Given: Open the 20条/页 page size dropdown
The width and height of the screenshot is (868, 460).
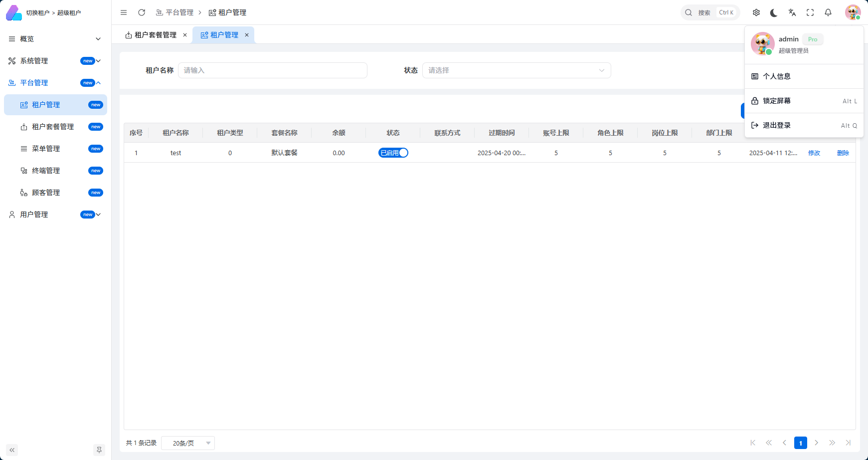Looking at the screenshot, I should pyautogui.click(x=188, y=443).
